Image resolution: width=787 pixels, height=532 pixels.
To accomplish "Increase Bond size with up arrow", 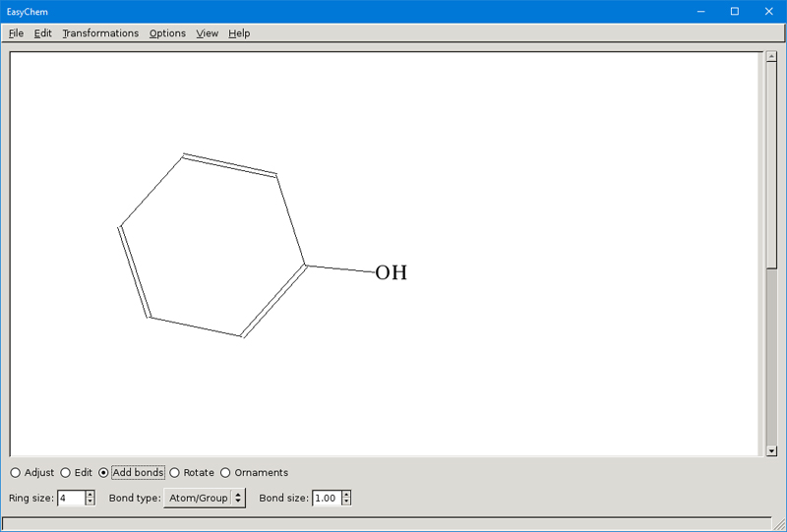I will coord(346,495).
